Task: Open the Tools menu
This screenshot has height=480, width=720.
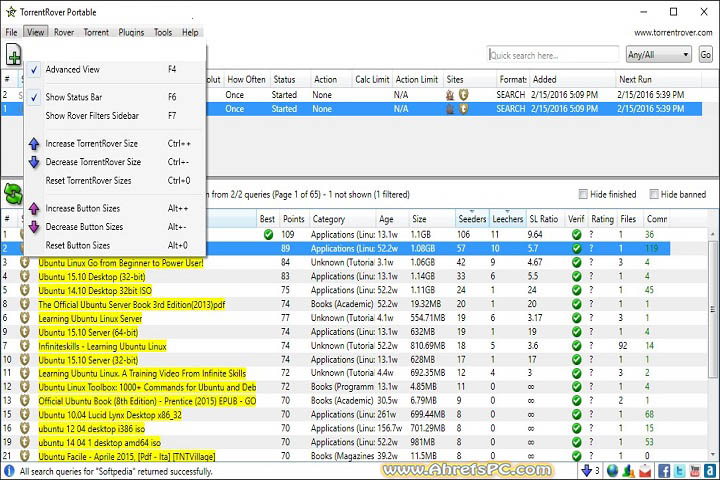Action: pyautogui.click(x=163, y=32)
